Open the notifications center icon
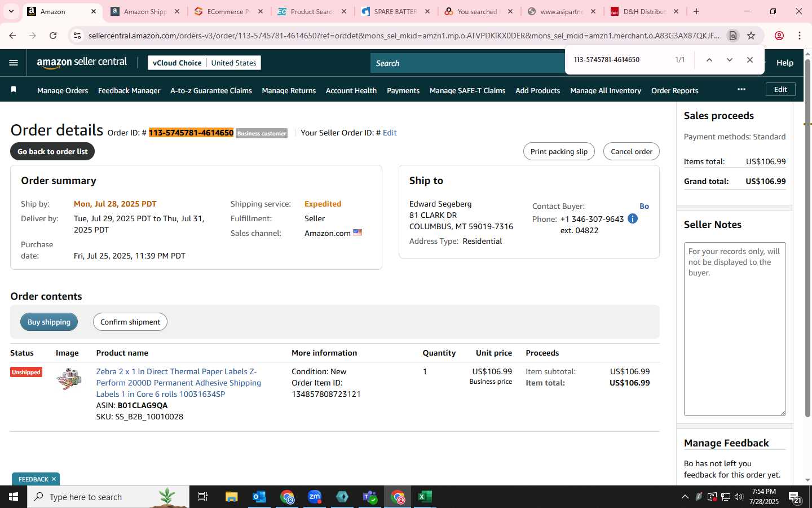 point(795,497)
